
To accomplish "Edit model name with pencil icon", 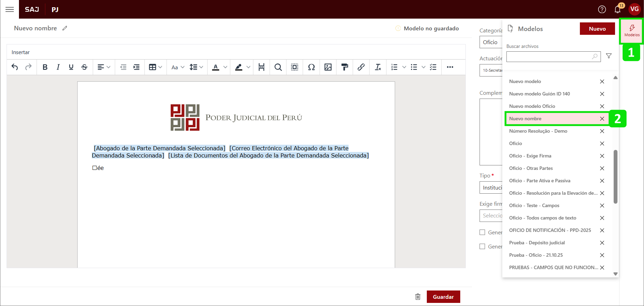I will (x=64, y=28).
